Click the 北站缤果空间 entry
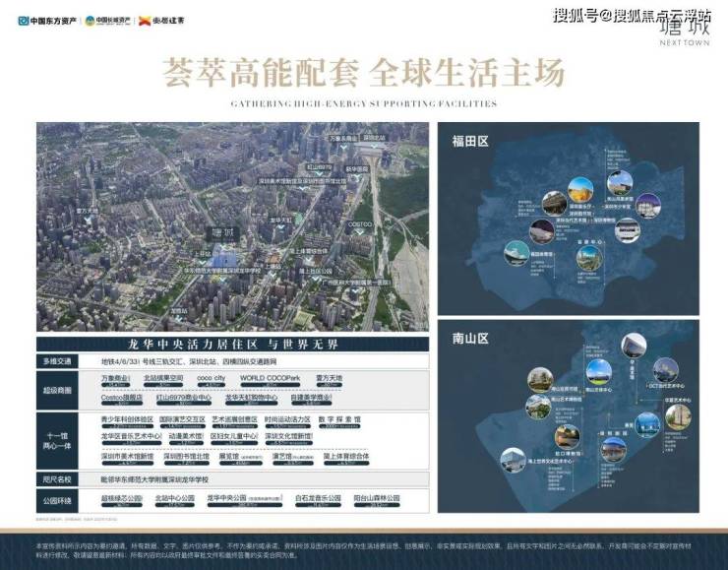This screenshot has width=728, height=570. click(163, 380)
